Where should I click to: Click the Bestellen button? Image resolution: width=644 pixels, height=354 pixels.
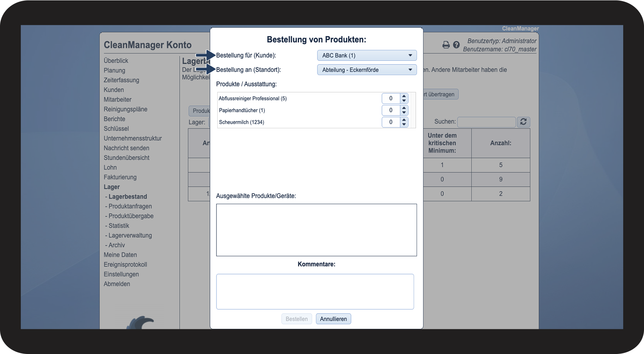pyautogui.click(x=297, y=319)
